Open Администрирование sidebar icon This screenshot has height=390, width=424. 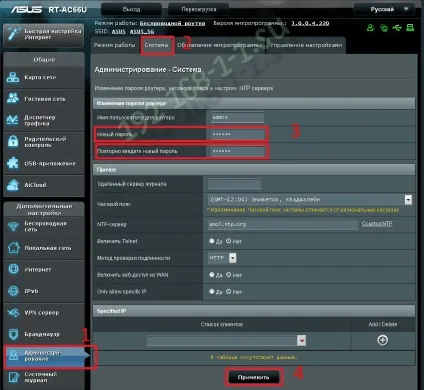click(x=13, y=356)
